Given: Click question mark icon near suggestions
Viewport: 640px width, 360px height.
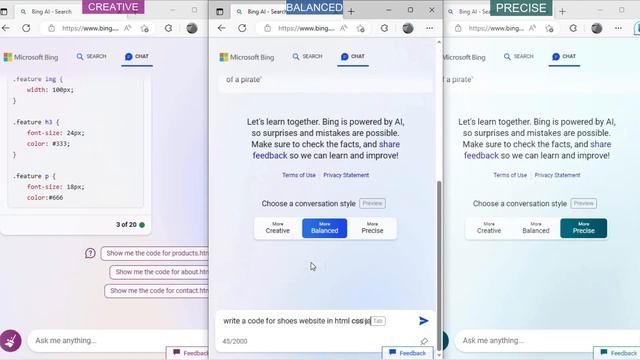Looking at the screenshot, I should (x=90, y=253).
